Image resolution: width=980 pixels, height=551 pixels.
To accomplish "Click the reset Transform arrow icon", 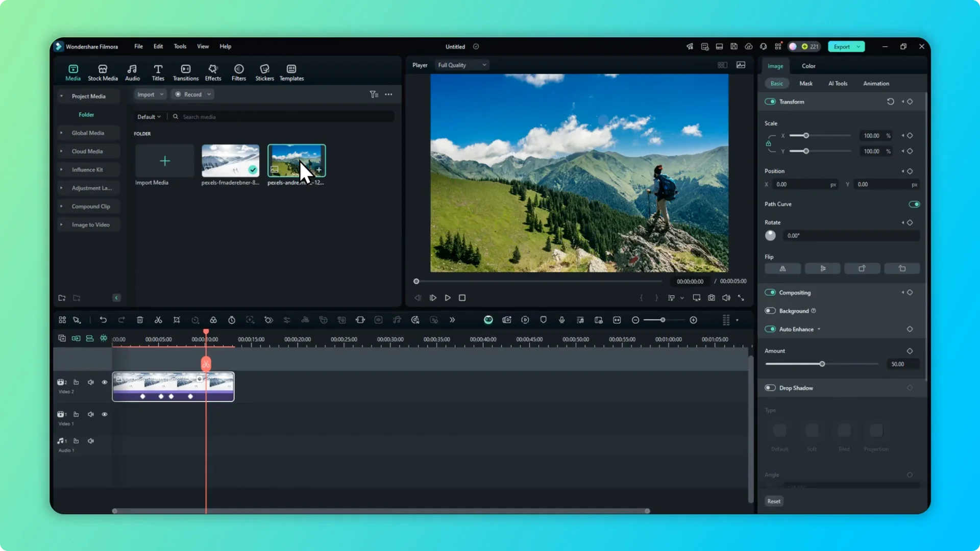I will coord(891,102).
